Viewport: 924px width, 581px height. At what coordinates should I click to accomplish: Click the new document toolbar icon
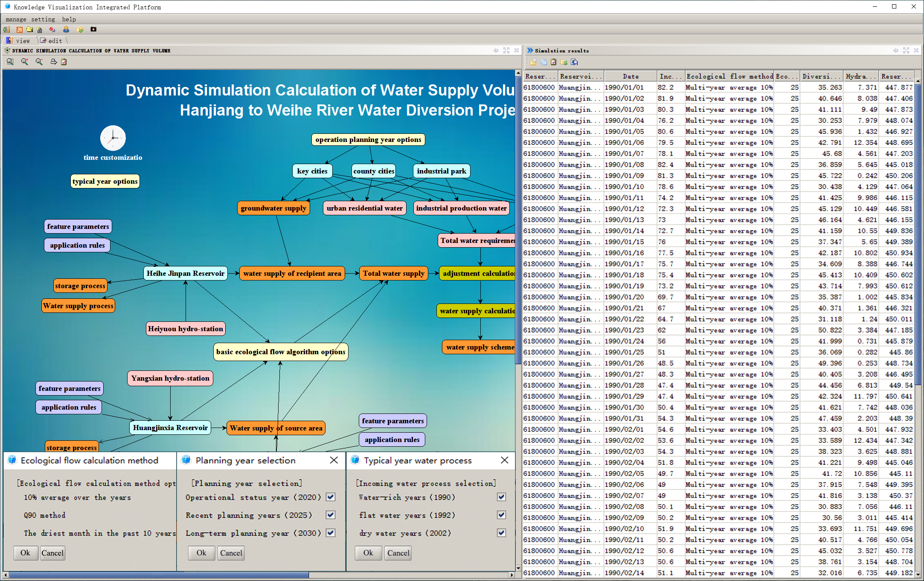pos(40,30)
